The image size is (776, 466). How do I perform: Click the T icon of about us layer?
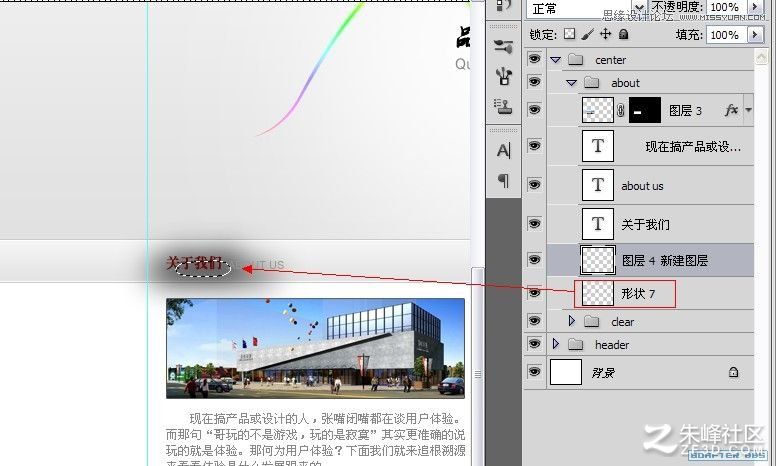[x=598, y=185]
